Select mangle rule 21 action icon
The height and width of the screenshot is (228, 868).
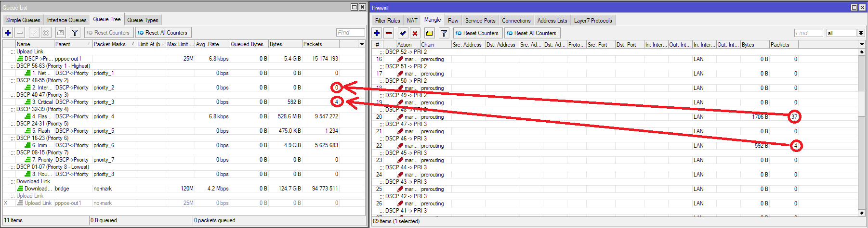click(400, 131)
